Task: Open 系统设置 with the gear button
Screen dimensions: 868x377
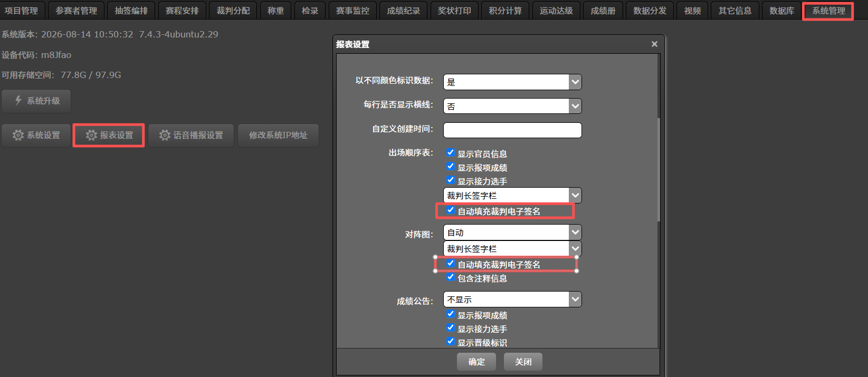Action: coord(36,136)
